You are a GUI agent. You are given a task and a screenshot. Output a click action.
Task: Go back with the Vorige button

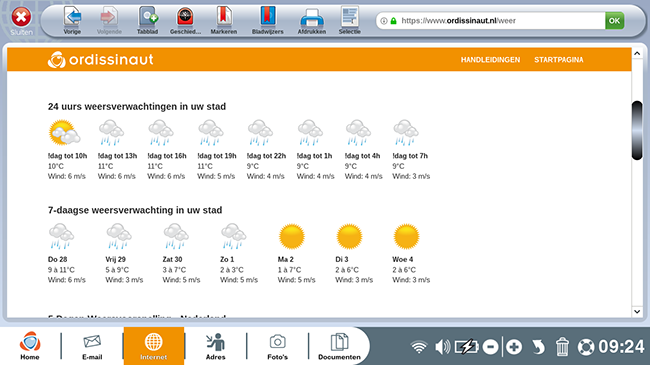coord(73,20)
